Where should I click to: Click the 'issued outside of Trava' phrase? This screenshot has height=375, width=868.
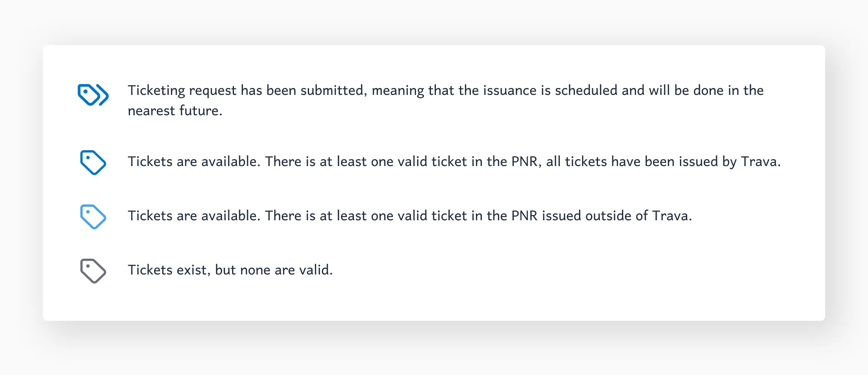(617, 216)
